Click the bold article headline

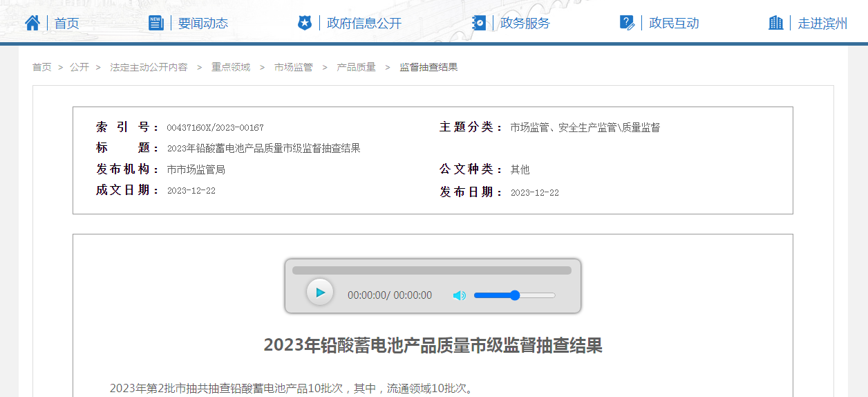(x=433, y=345)
